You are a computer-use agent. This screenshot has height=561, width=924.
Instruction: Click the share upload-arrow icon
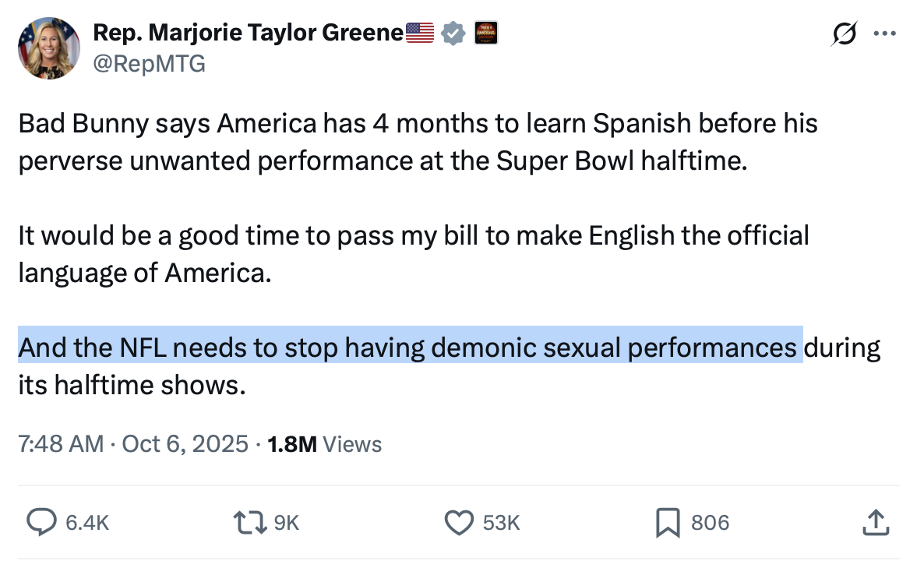coord(876,522)
